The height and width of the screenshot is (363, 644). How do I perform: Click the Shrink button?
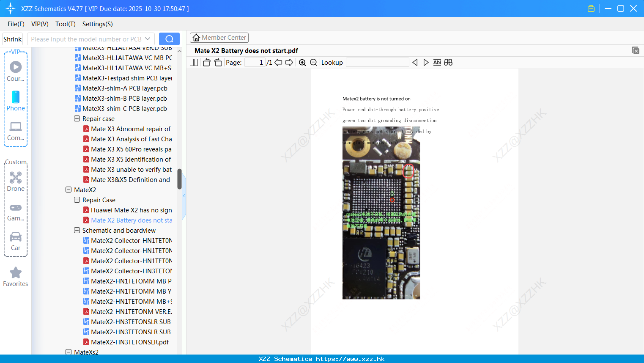pyautogui.click(x=12, y=39)
